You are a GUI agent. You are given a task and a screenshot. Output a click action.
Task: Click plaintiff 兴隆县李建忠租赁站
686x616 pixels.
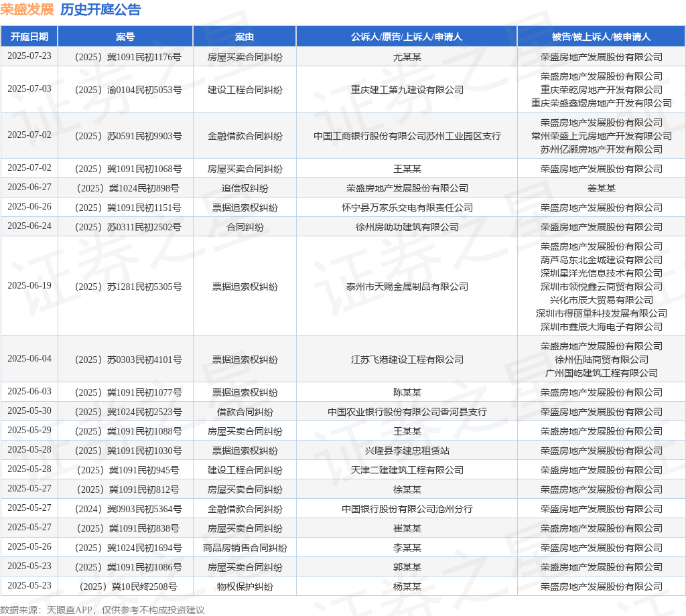(407, 451)
